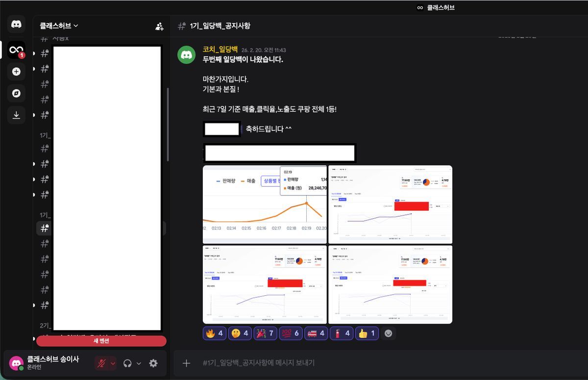Screen dimensions: 588x380
Task: Open the microphone options chevron
Action: click(x=113, y=363)
